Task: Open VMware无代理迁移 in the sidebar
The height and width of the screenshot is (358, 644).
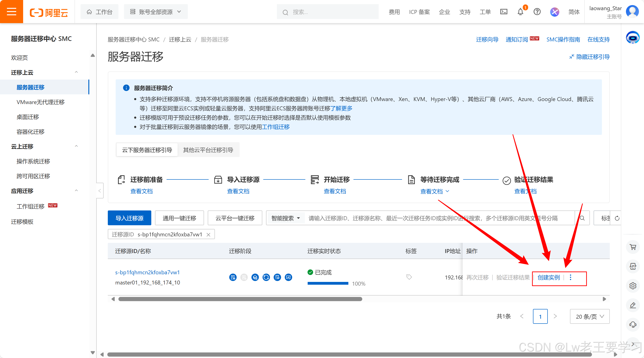Action: 40,102
